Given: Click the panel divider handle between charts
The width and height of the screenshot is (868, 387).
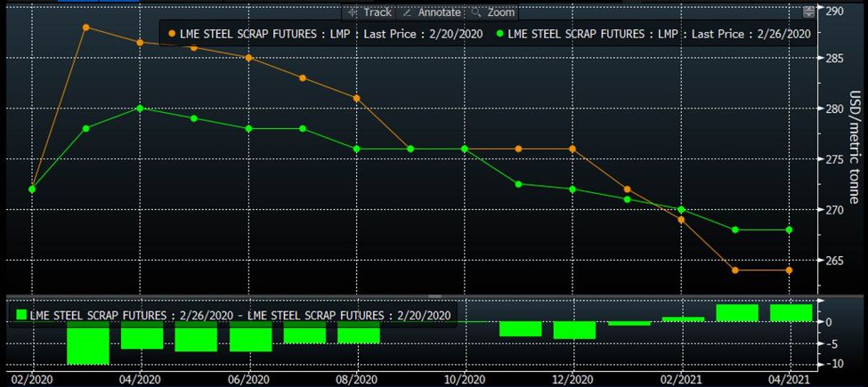Looking at the screenshot, I should pyautogui.click(x=434, y=295).
